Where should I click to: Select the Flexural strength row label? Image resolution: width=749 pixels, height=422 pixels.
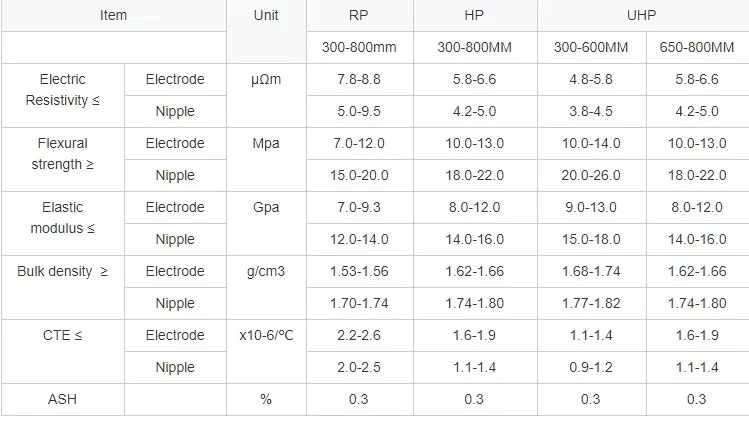pyautogui.click(x=63, y=154)
